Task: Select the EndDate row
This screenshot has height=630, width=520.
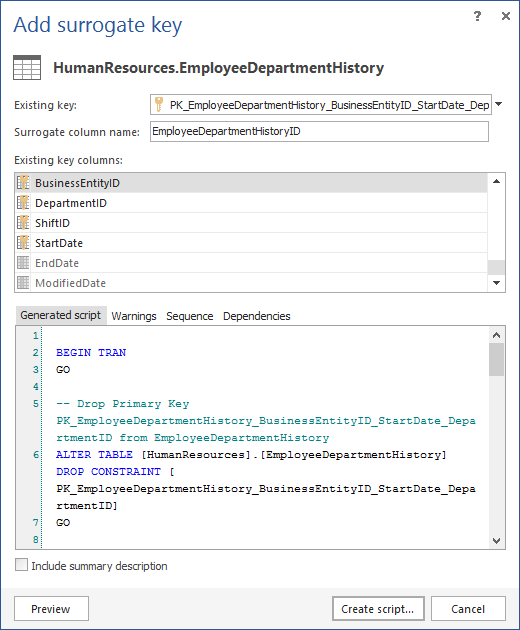Action: point(251,263)
